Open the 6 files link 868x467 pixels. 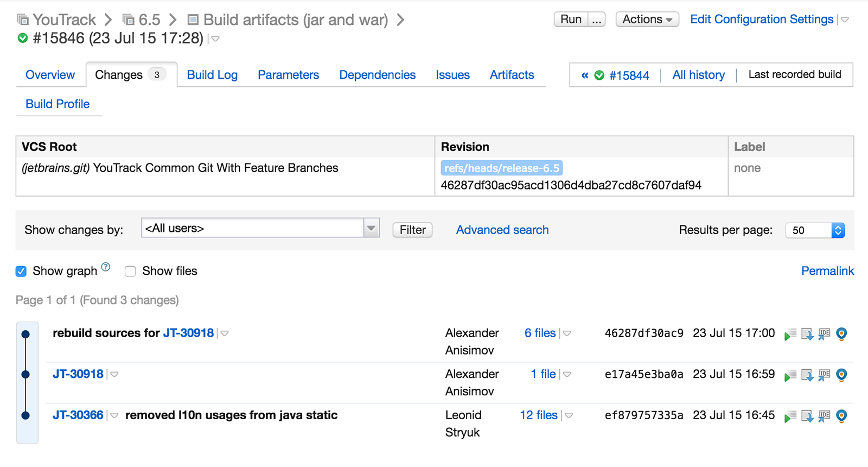[x=540, y=333]
